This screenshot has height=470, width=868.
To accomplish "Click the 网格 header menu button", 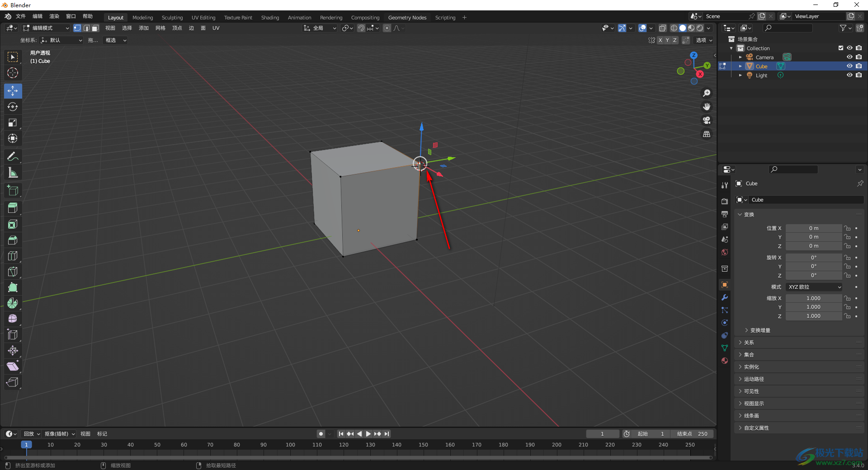I will click(160, 28).
